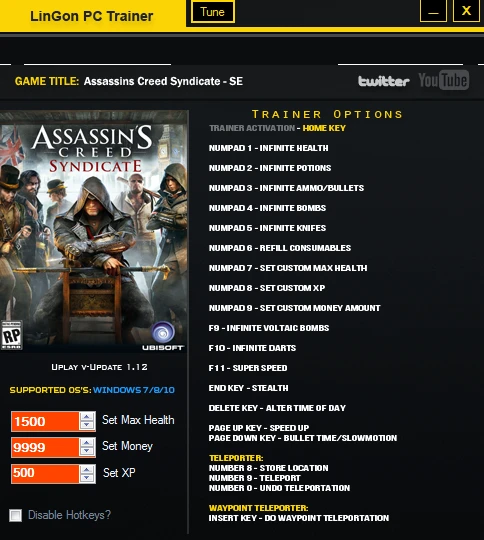484x540 pixels.
Task: Select the F9 Infinite Voltaic Bombs option
Action: click(269, 328)
